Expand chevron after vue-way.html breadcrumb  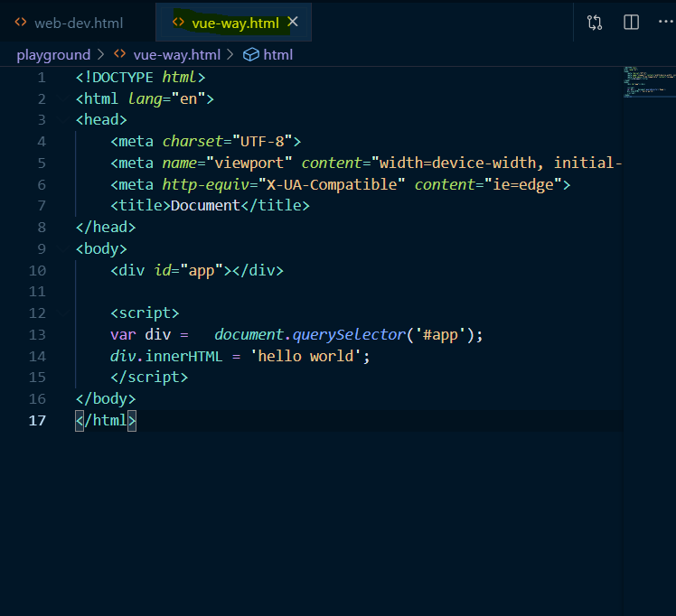coord(230,54)
